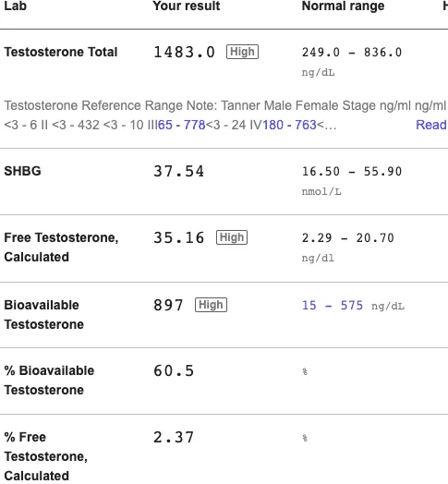Viewport: 448px width, 484px height.
Task: Open the 65 - 778 range link
Action: coord(182,125)
